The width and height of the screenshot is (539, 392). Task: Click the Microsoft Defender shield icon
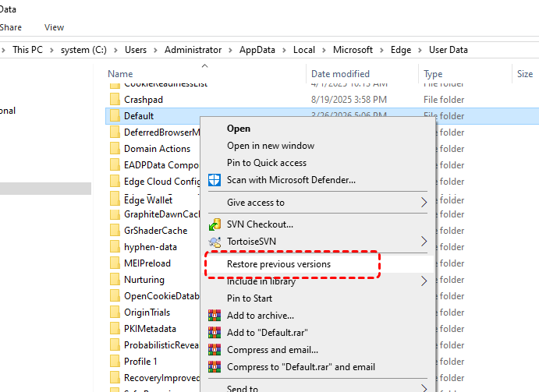pyautogui.click(x=215, y=180)
